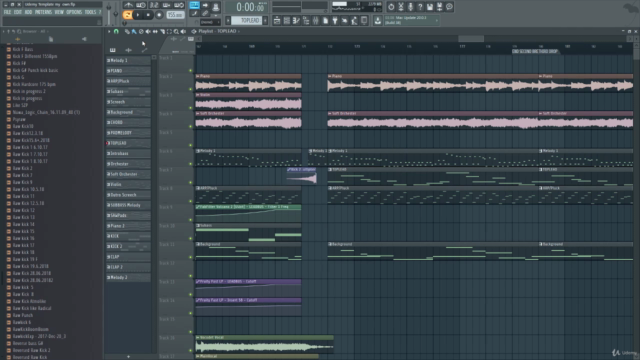Click the Play transport button
This screenshot has height=360, width=640.
point(138,15)
